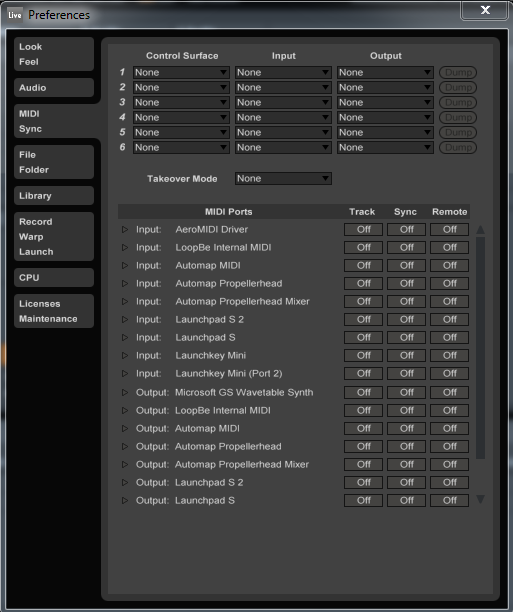Go to the Library tab

pos(54,196)
